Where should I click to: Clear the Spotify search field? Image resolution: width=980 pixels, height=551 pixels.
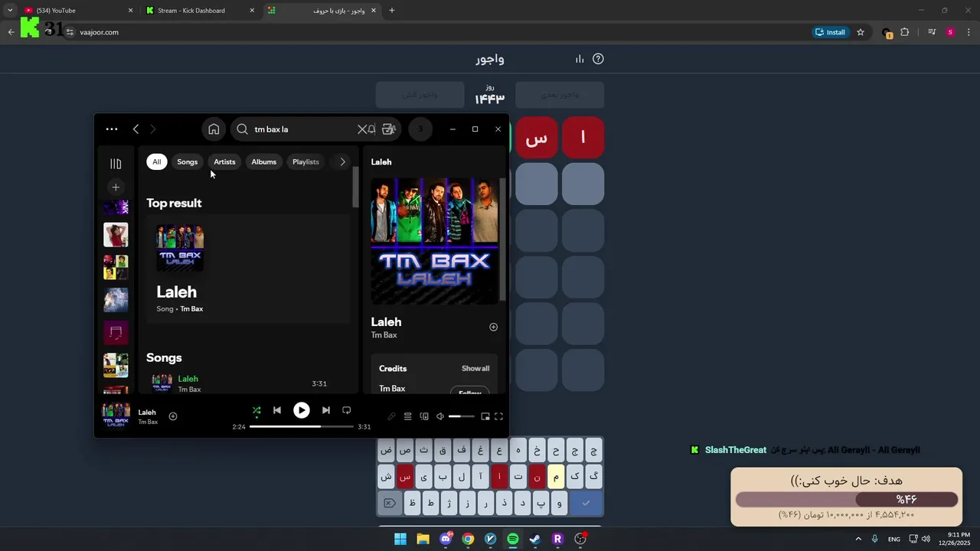click(362, 129)
